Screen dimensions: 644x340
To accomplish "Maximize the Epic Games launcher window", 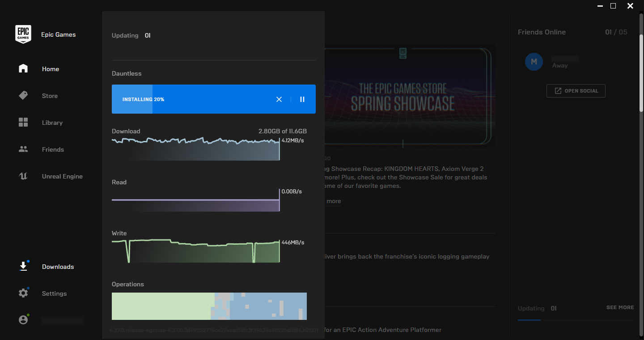I will coord(613,6).
